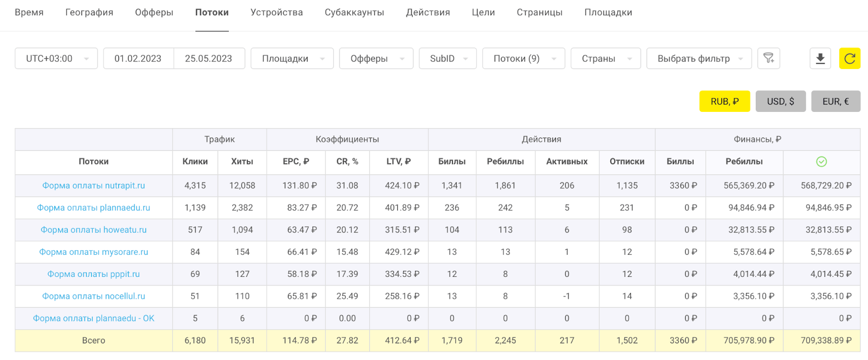Open Форма оплаты plannaedu - OK link
868x360 pixels.
pyautogui.click(x=94, y=318)
